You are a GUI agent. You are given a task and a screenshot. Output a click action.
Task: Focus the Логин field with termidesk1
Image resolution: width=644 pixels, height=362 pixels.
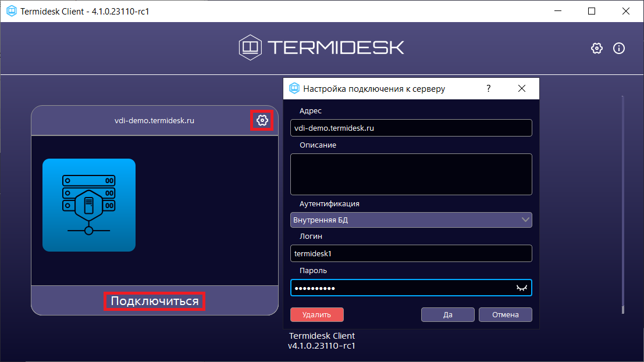coord(411,253)
